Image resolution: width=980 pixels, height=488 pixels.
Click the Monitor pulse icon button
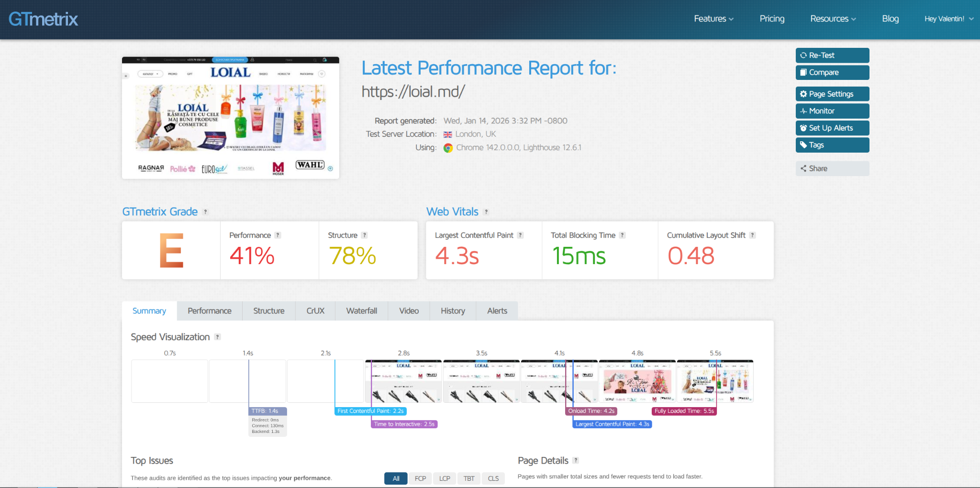tap(832, 111)
